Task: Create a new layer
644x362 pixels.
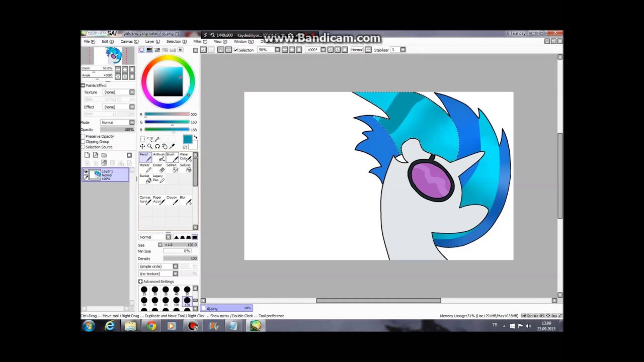Action: pyautogui.click(x=87, y=155)
